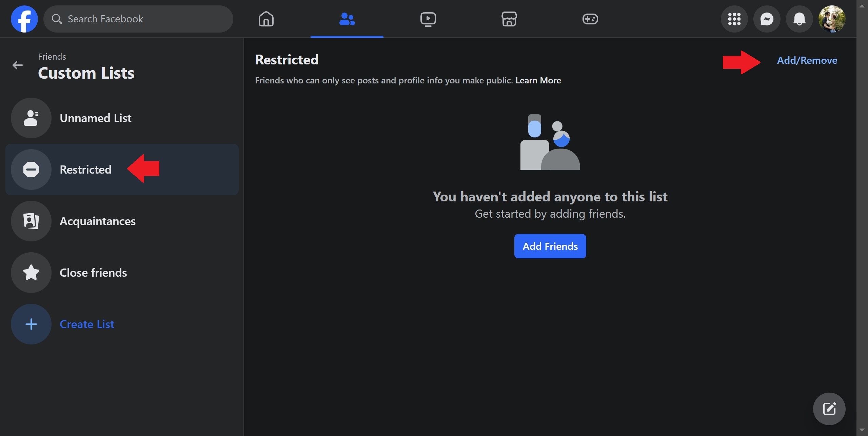868x436 pixels.
Task: Click Add Friends to populate Restricted list
Action: (550, 246)
